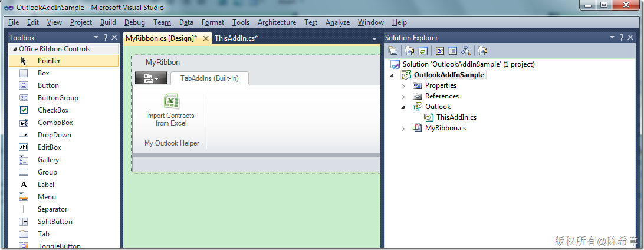Click the View Code toolbar icon
The height and width of the screenshot is (250, 644).
coord(440,51)
